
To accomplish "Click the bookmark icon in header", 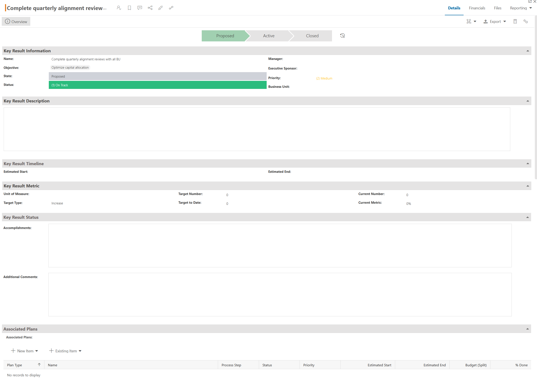I will (x=129, y=8).
